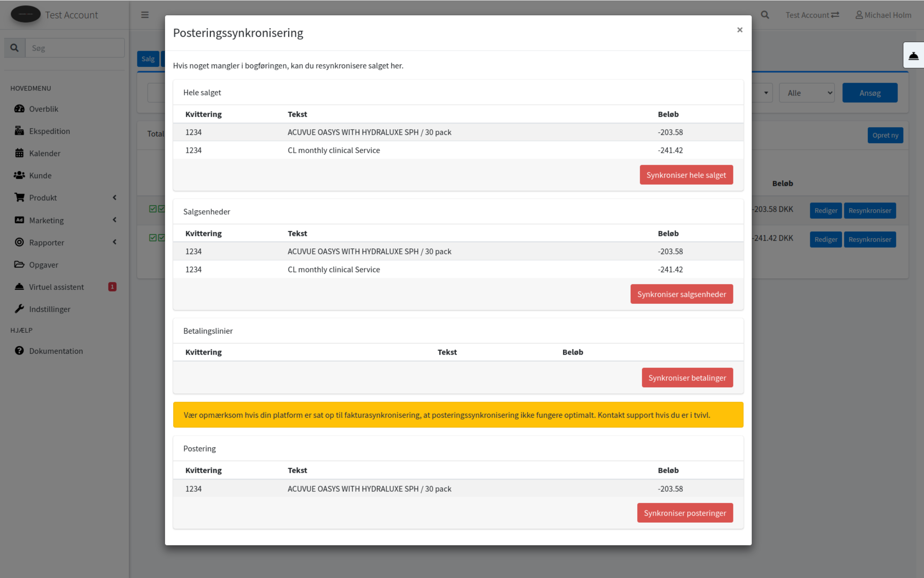Viewport: 924px width, 578px height.
Task: Click Synkroniser posteringer button
Action: point(685,513)
